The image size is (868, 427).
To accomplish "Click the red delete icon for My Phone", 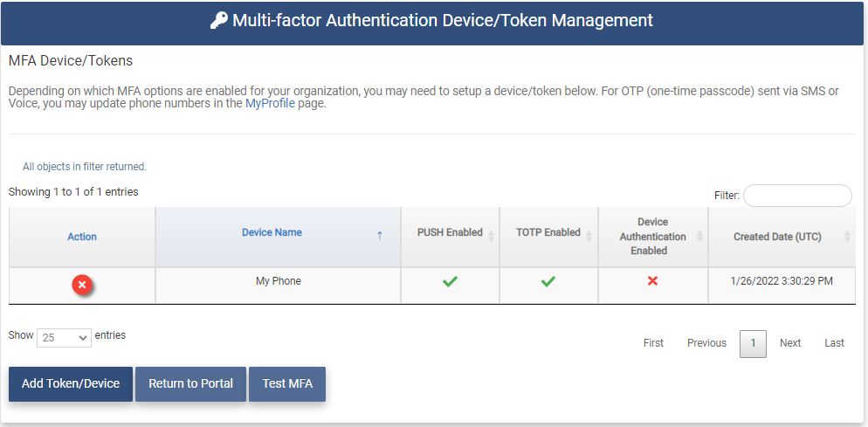I will click(x=82, y=285).
